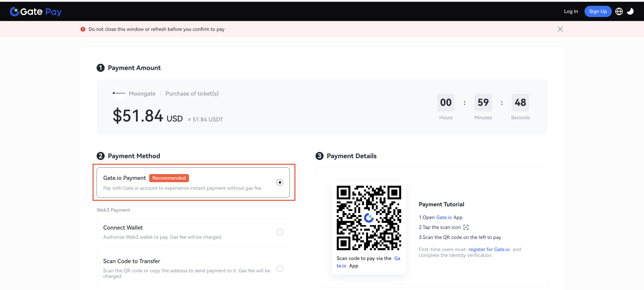The height and width of the screenshot is (290, 644).
Task: Select Scan Code to Transfer radio
Action: [280, 269]
